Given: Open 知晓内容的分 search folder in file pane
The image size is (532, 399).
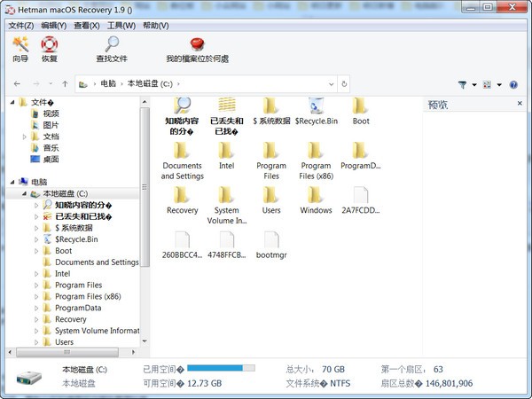Looking at the screenshot, I should (182, 116).
